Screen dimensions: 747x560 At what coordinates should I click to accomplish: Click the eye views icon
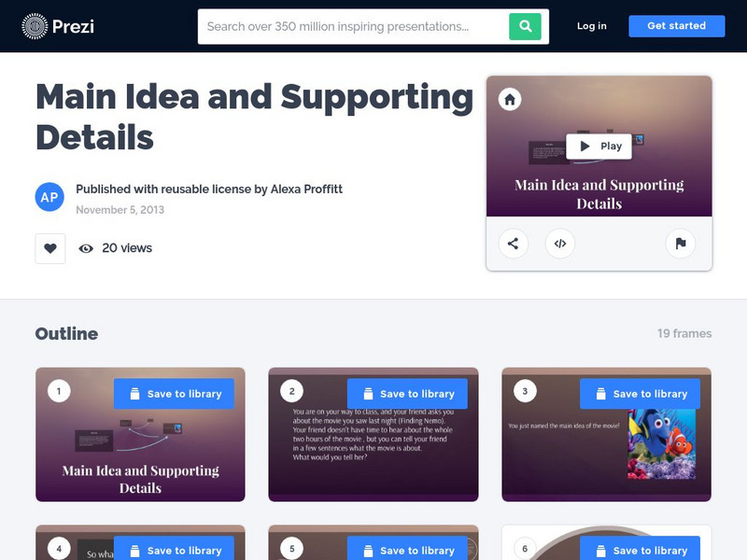pos(86,248)
